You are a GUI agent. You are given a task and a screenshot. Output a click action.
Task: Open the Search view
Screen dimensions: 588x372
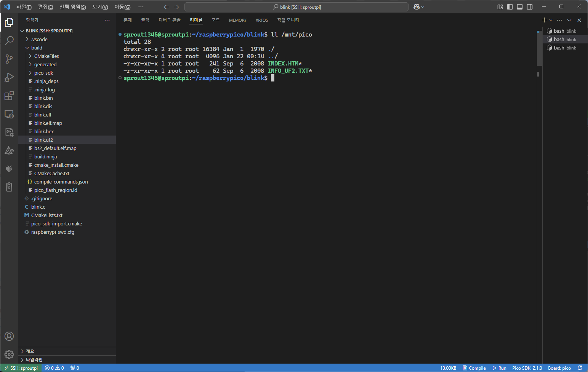point(9,41)
